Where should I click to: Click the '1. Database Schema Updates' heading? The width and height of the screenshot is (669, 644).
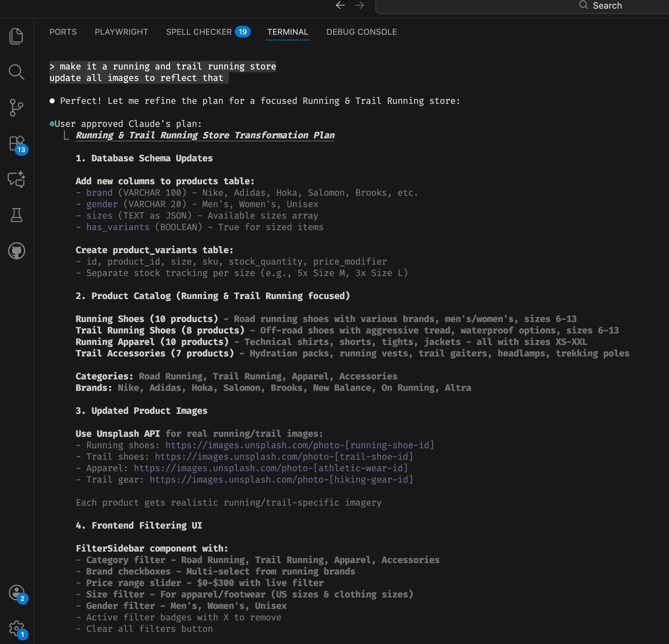point(144,158)
